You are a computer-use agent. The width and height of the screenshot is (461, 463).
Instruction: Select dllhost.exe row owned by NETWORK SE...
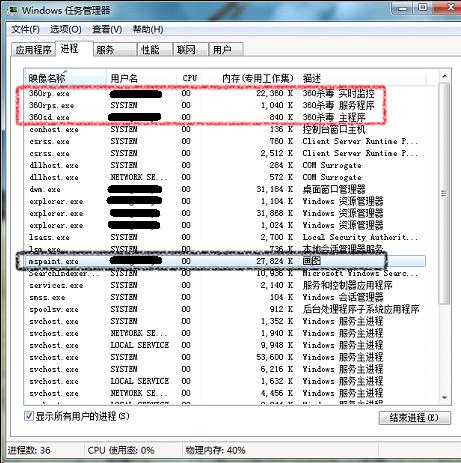click(225, 177)
